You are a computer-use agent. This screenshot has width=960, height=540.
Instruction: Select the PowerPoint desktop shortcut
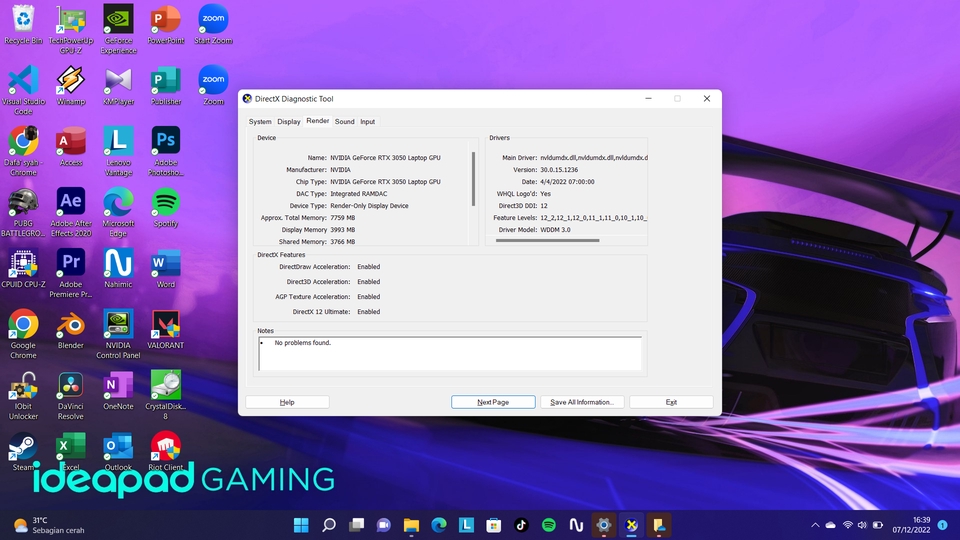[165, 24]
